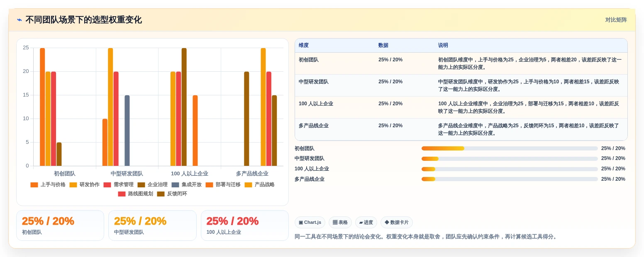Click the title 不同团队场景下的选型权重变化
The height and width of the screenshot is (257, 644).
(83, 19)
